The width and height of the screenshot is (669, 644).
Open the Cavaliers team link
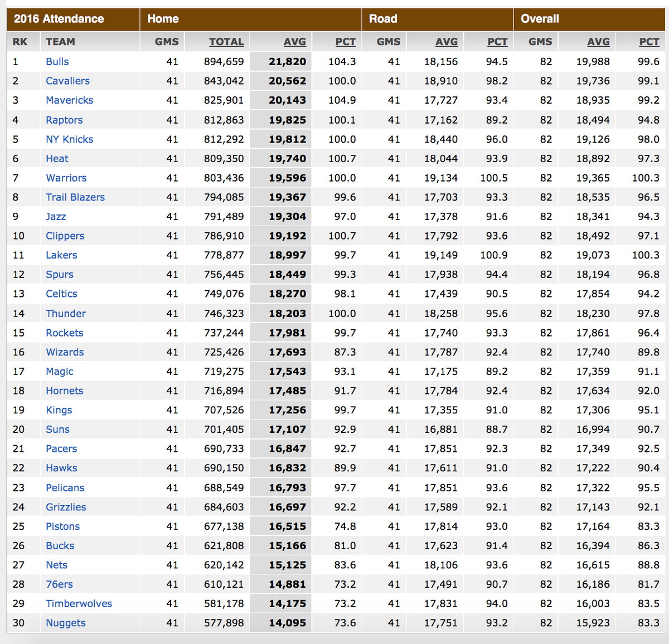tap(67, 81)
